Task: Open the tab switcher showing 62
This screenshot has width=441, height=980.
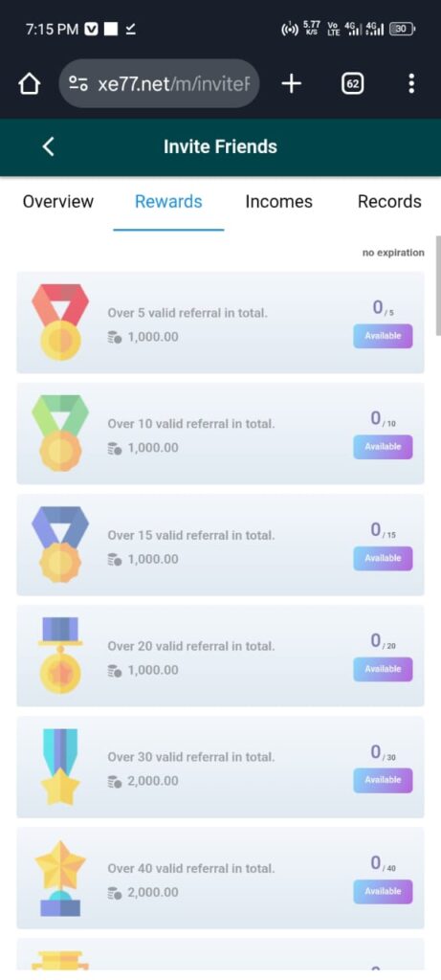Action: [353, 84]
